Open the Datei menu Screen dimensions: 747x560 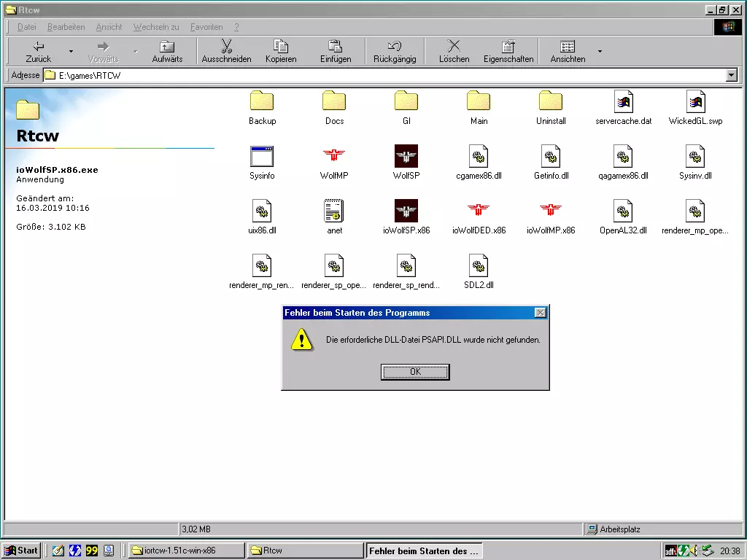tap(27, 27)
